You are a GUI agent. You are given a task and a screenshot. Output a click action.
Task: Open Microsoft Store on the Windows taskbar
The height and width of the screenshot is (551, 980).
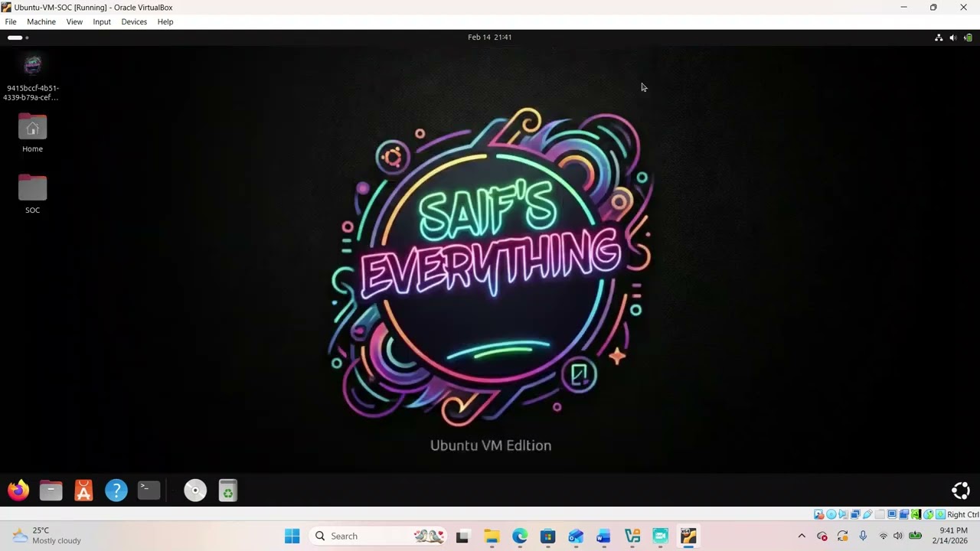(547, 536)
